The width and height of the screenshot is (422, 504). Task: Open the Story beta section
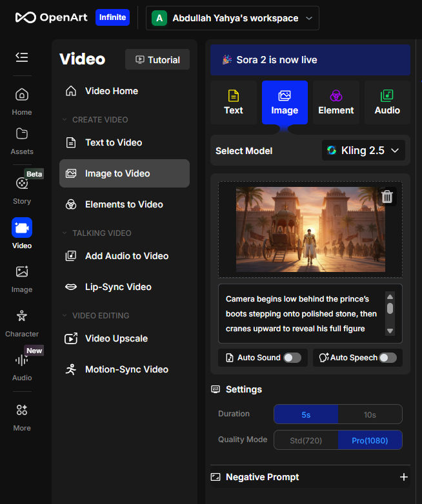pos(22,189)
